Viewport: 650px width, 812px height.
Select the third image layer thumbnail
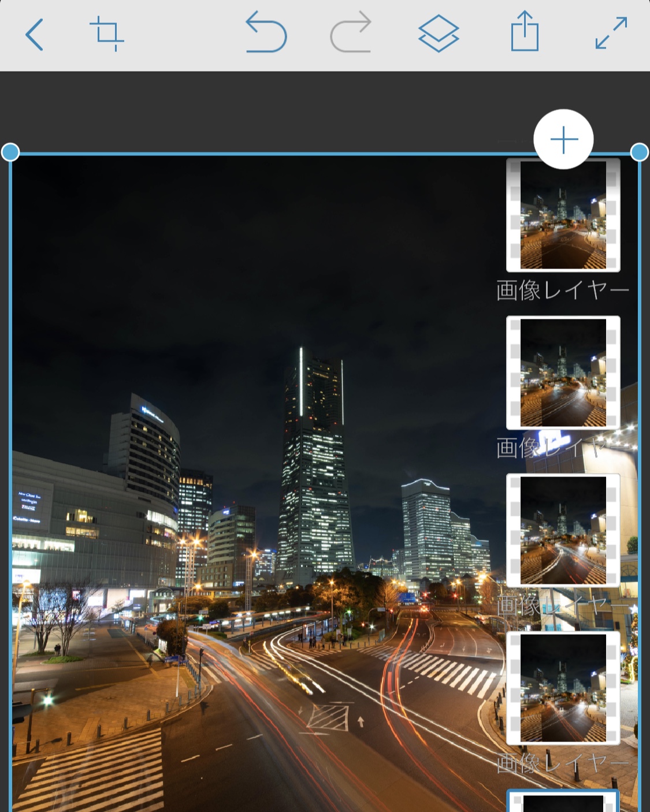563,530
